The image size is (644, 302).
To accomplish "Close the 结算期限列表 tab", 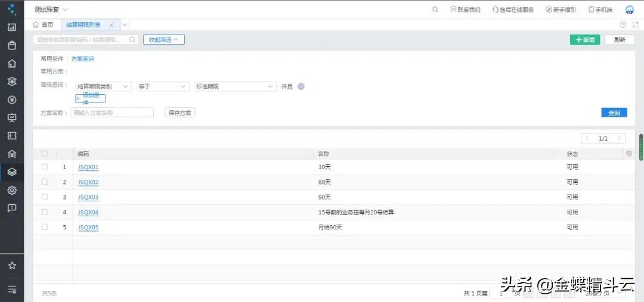I will click(112, 25).
